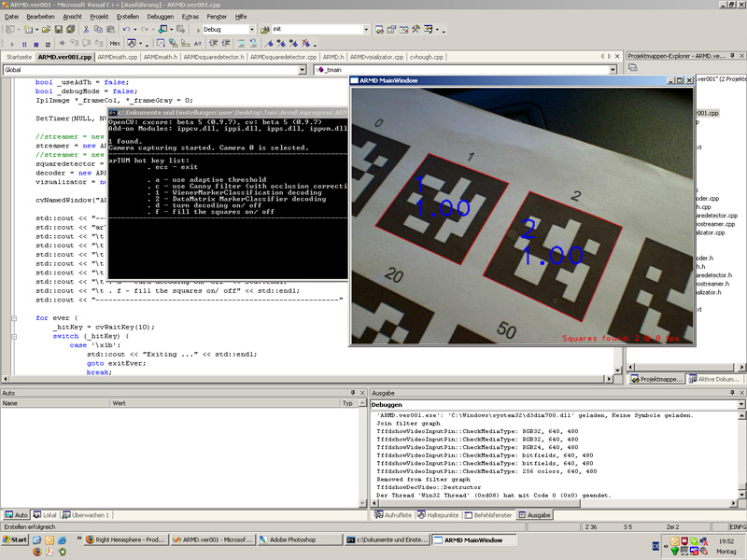
Task: Click the Find in Files icon
Action: (x=265, y=30)
